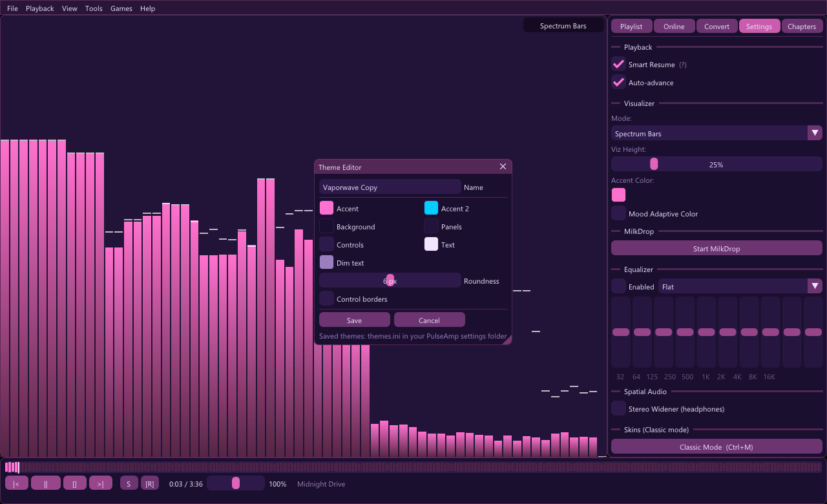Click the Start MilkDrop button
Viewport: 827px width, 504px height.
(717, 248)
